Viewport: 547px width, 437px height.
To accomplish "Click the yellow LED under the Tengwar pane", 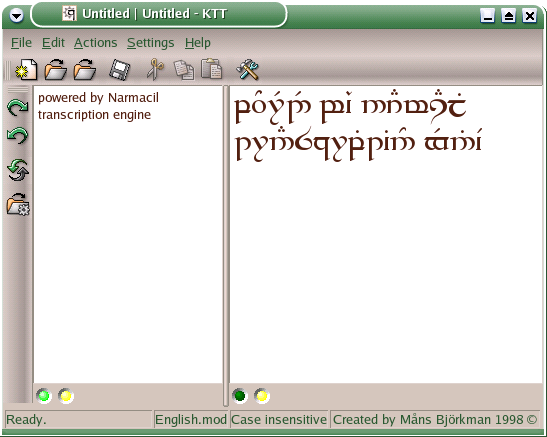I will [x=262, y=396].
